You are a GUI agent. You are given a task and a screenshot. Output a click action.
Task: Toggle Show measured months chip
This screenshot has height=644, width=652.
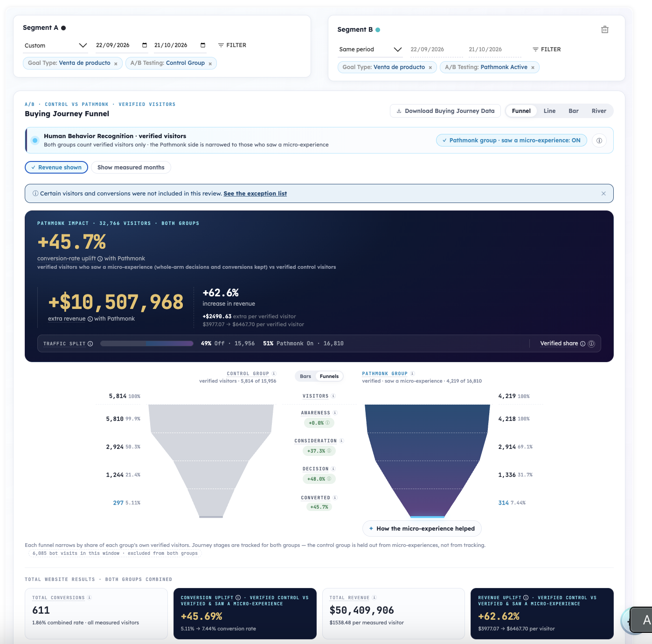131,168
